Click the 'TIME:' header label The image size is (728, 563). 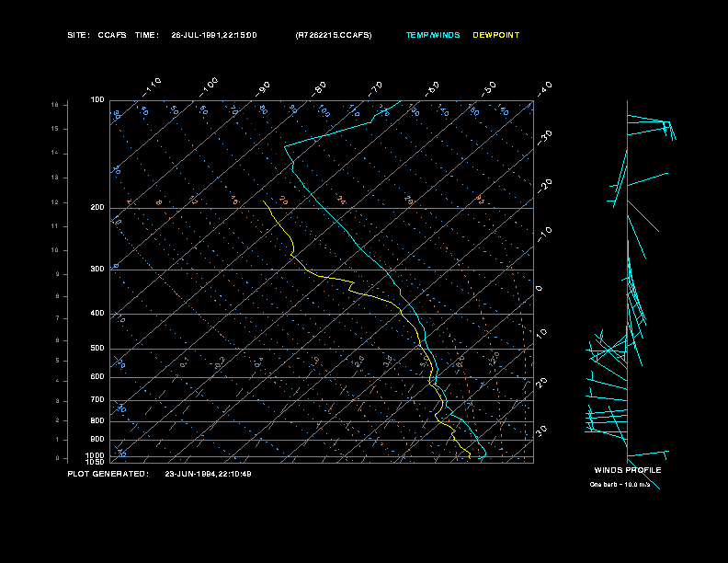[147, 35]
